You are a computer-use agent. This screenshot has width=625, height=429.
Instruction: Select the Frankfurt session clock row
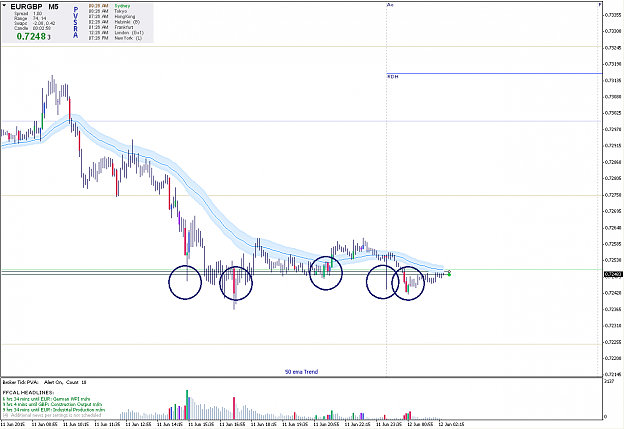(x=111, y=27)
